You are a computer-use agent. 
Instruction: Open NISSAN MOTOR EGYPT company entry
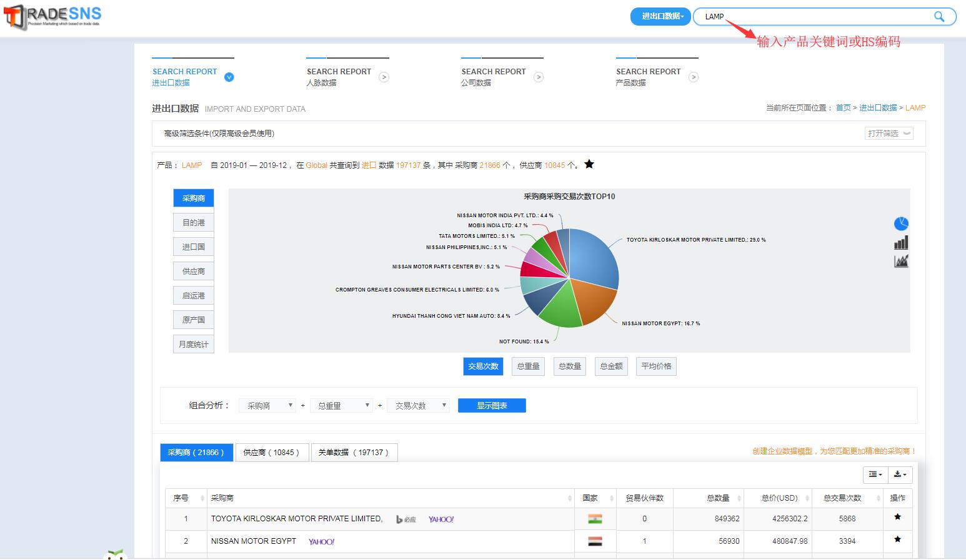point(254,541)
